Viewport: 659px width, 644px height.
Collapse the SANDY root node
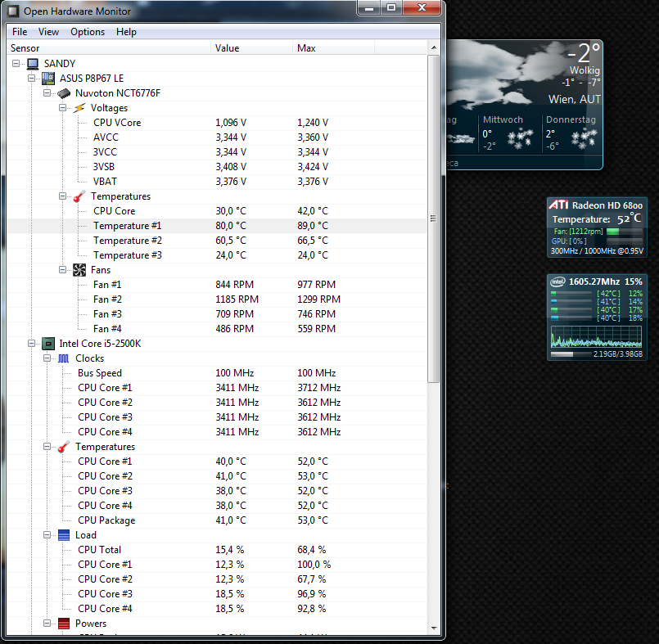tap(16, 64)
